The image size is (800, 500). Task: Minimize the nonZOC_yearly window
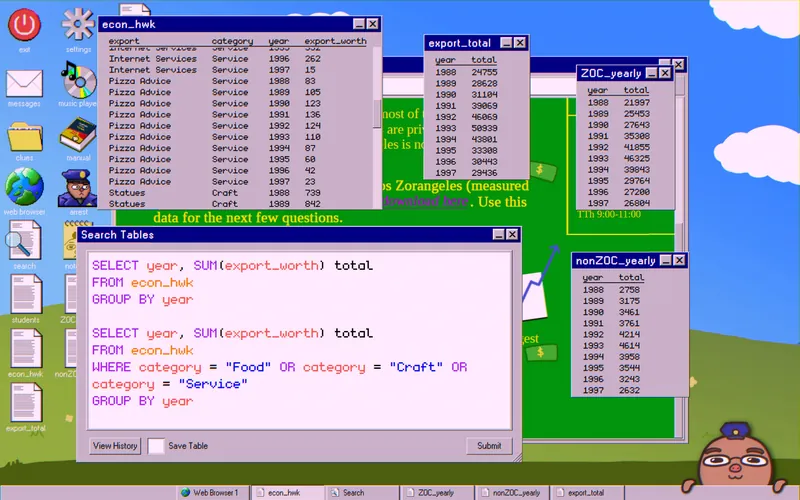pos(666,260)
